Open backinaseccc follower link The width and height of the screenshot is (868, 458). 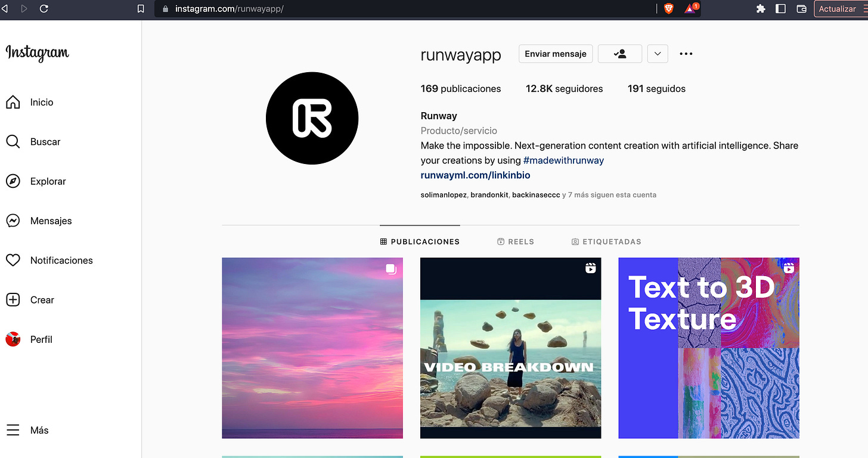536,195
